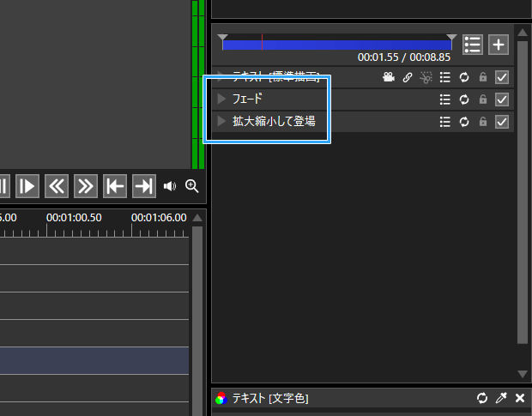The width and height of the screenshot is (532, 416).
Task: Reset the 拡大縮小して登場 effect with refresh icon
Action: pyautogui.click(x=464, y=122)
